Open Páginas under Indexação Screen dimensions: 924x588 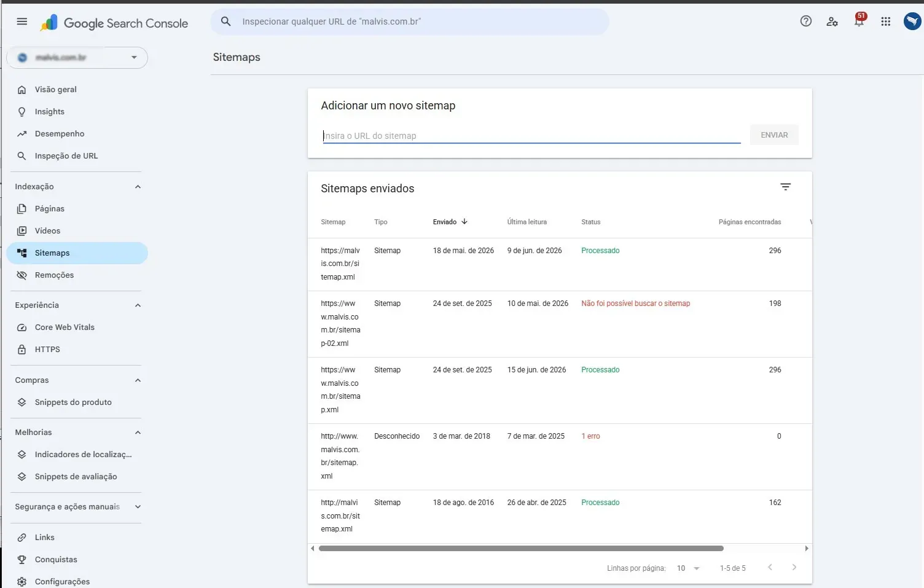[x=77, y=209]
